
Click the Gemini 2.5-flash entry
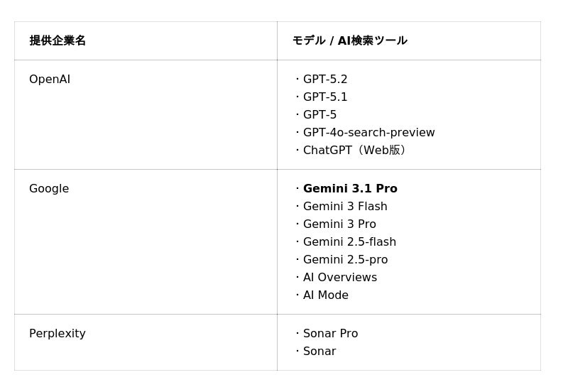tap(349, 242)
